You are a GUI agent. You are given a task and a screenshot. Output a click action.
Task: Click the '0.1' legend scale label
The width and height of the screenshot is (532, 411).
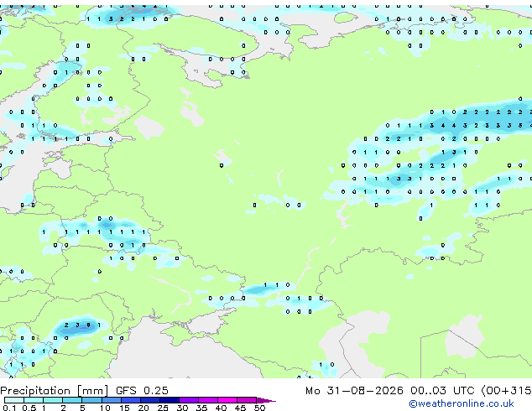(x=9, y=408)
